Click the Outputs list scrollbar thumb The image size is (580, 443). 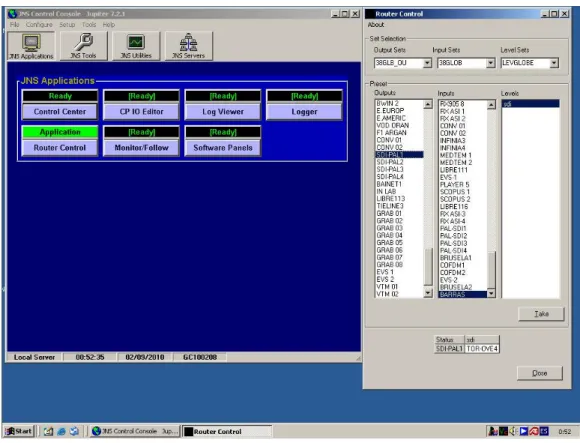coord(428,267)
